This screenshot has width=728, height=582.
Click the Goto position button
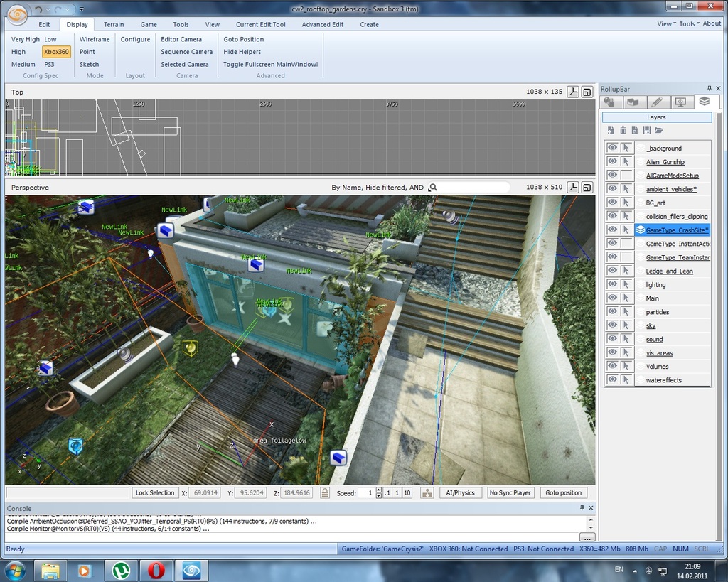click(x=563, y=492)
